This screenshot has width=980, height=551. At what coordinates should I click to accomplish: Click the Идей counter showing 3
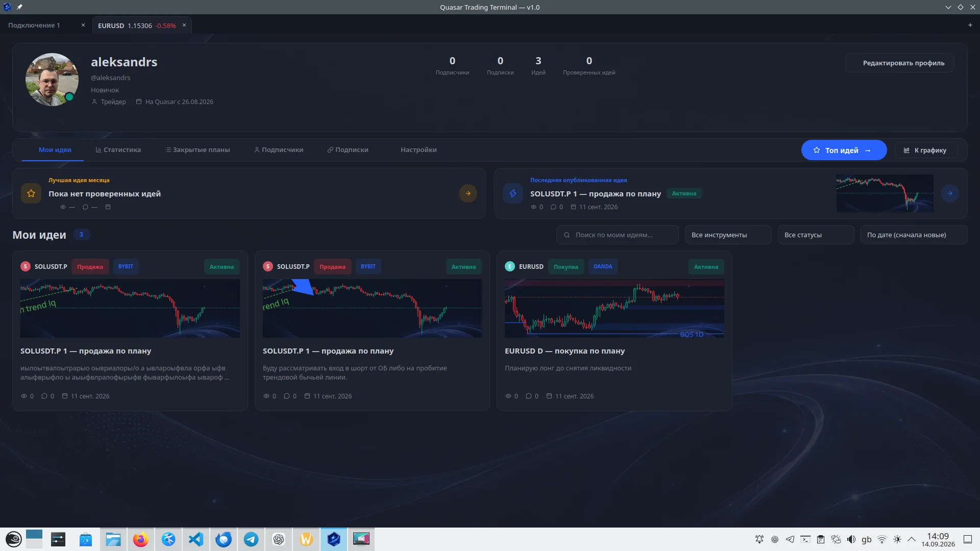point(538,66)
